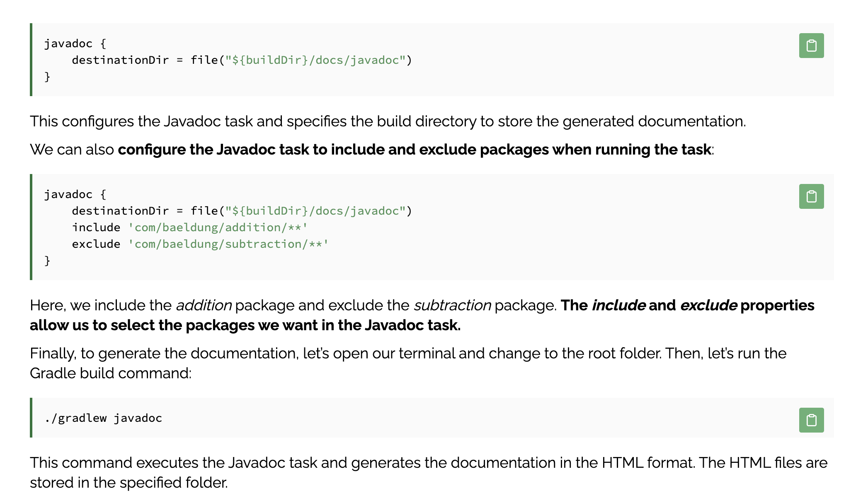Click the closing brace of the first code block

(x=47, y=77)
